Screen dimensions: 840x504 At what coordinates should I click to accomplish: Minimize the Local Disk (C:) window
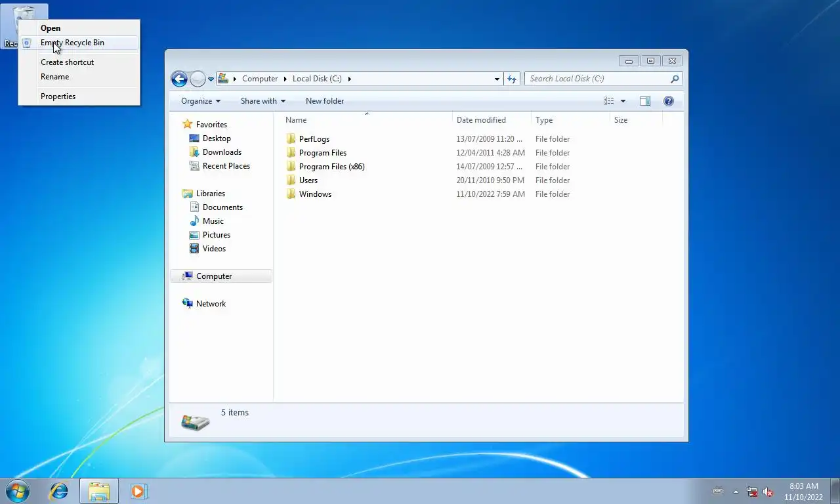tap(629, 61)
